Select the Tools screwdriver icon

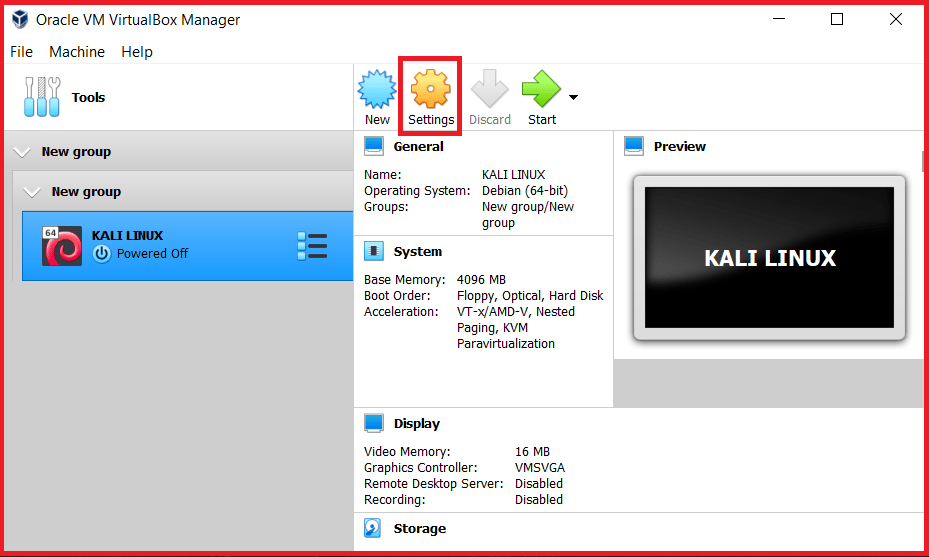point(42,97)
